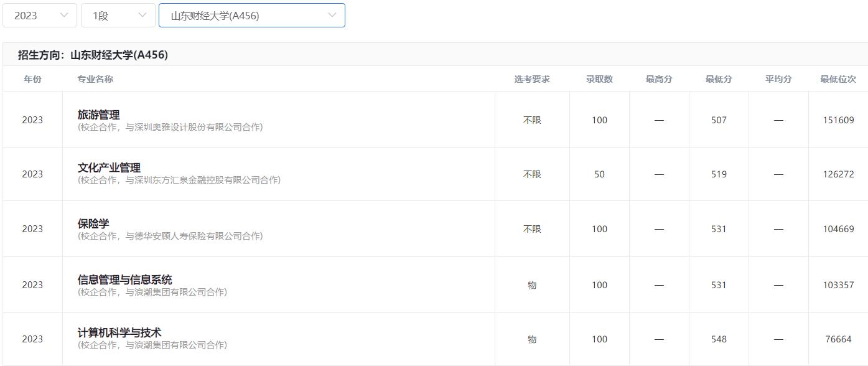Click the 招生方向 section heading
The width and height of the screenshot is (868, 366).
tap(93, 55)
